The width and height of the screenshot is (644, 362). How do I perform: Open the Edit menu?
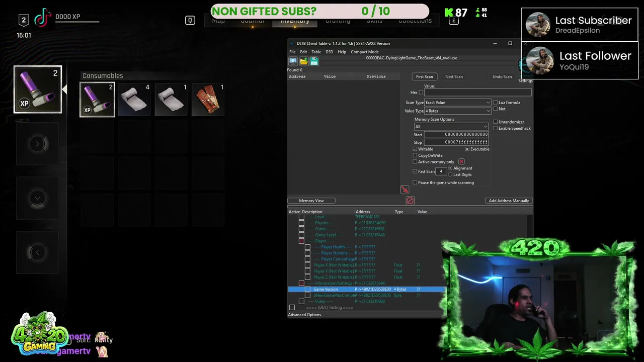click(303, 52)
